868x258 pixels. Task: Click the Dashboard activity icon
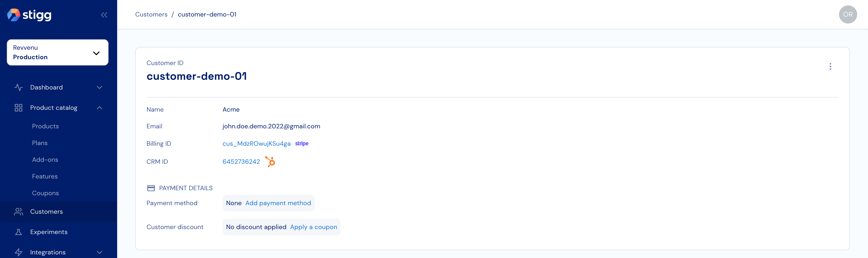coord(19,87)
